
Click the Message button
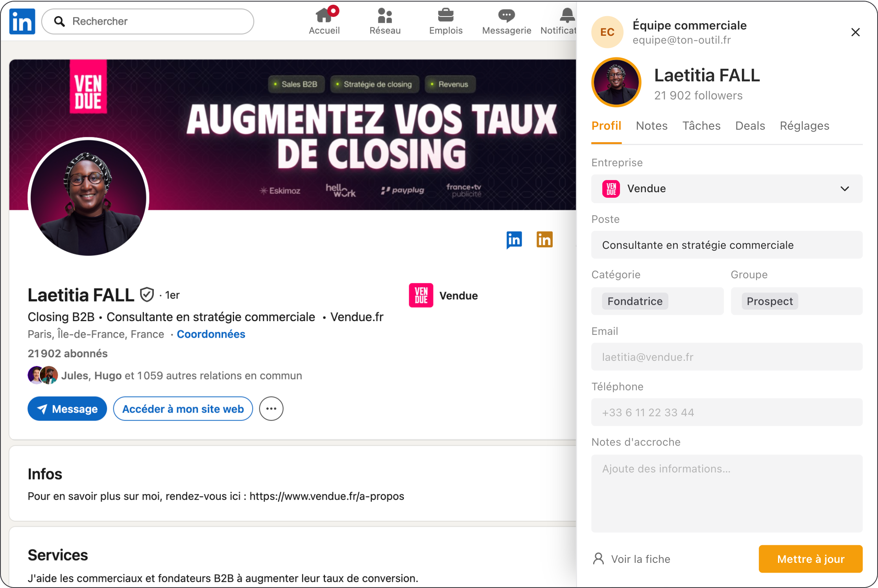coord(67,409)
